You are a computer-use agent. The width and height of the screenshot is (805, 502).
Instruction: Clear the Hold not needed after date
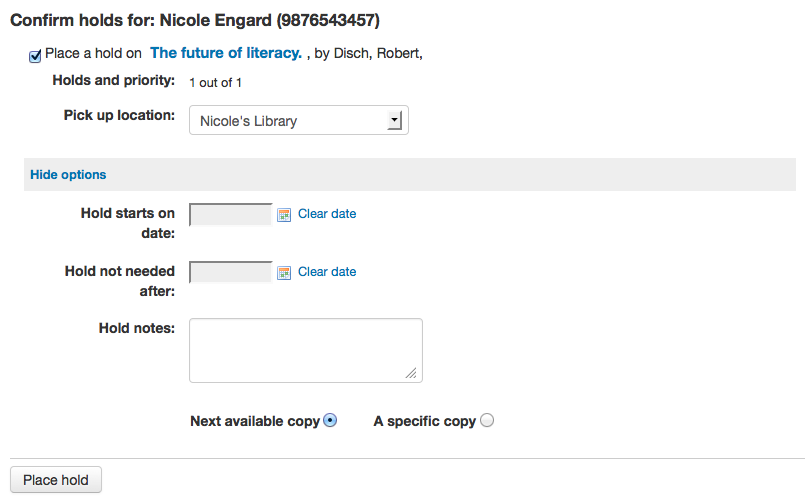(327, 272)
